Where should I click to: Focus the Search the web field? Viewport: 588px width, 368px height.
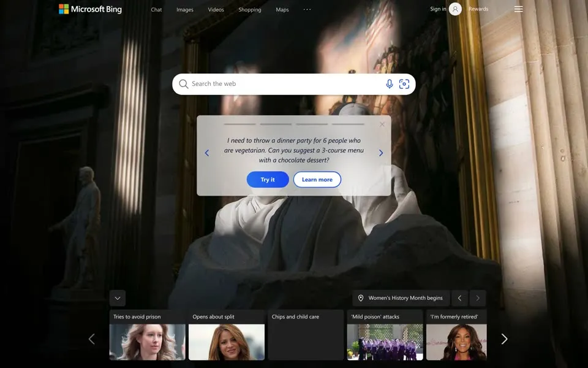click(x=293, y=84)
